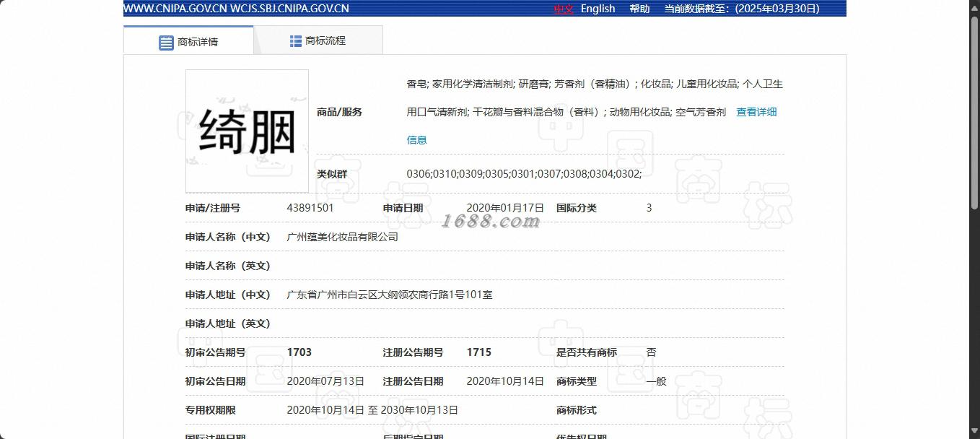Click registration announcement date 2020年10月14日
The width and height of the screenshot is (980, 439).
(x=505, y=381)
